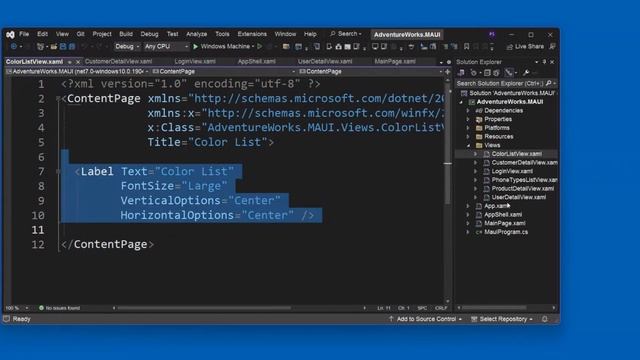640x360 pixels.
Task: Click the Live Share button
Action: click(x=525, y=47)
